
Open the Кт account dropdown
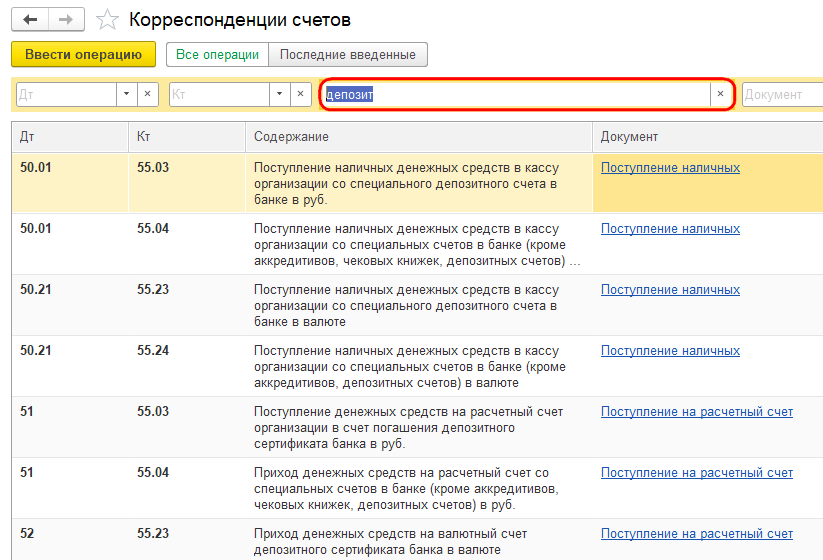tap(279, 94)
